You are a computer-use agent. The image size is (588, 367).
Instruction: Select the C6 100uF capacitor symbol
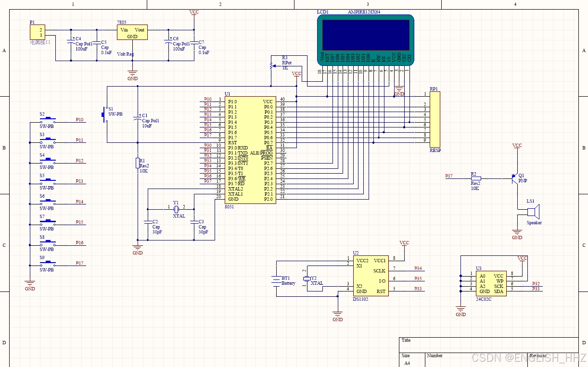coord(168,42)
